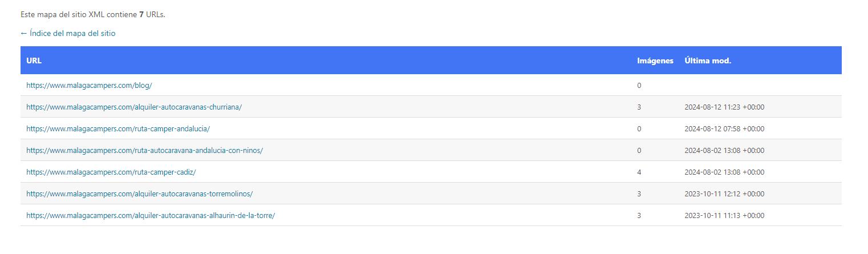Open the malagacampers.com/blog/ URL
868x254 pixels.
tap(89, 86)
